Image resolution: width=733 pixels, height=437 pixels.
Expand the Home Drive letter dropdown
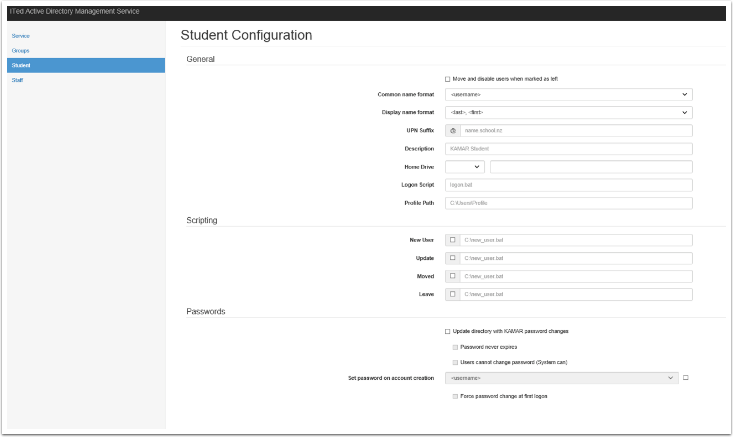point(464,167)
